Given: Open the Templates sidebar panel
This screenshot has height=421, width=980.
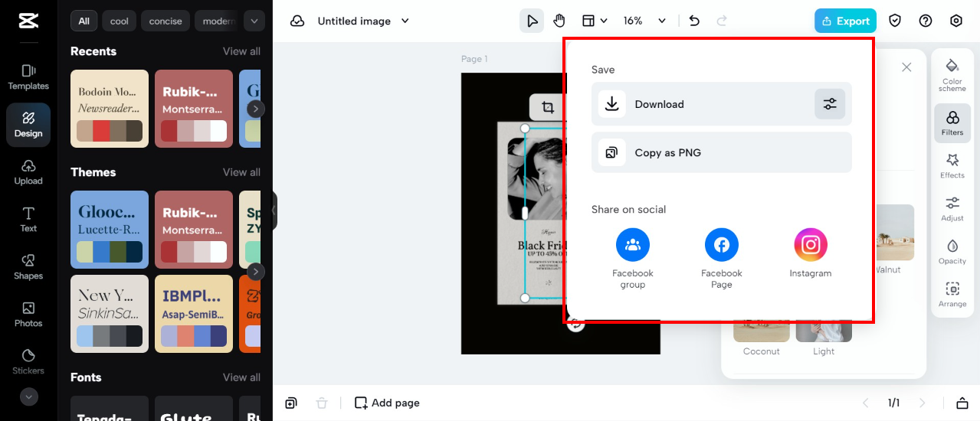Looking at the screenshot, I should 28,77.
